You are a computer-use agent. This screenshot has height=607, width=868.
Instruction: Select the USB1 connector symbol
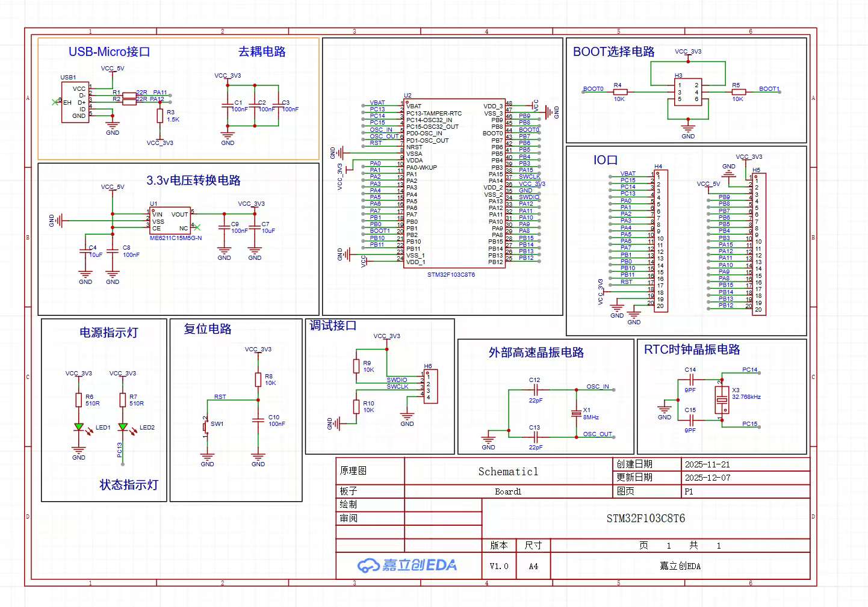click(x=75, y=103)
